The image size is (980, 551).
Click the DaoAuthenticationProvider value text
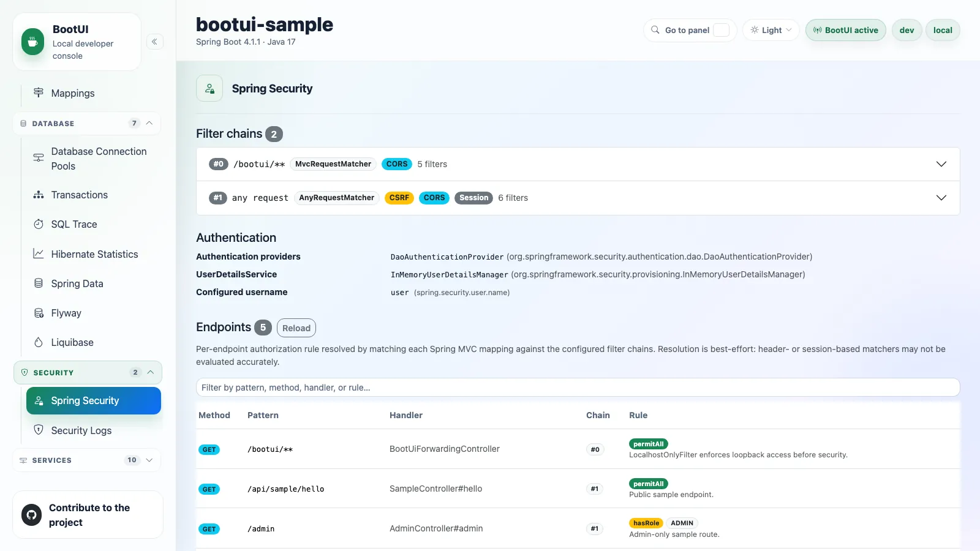447,257
